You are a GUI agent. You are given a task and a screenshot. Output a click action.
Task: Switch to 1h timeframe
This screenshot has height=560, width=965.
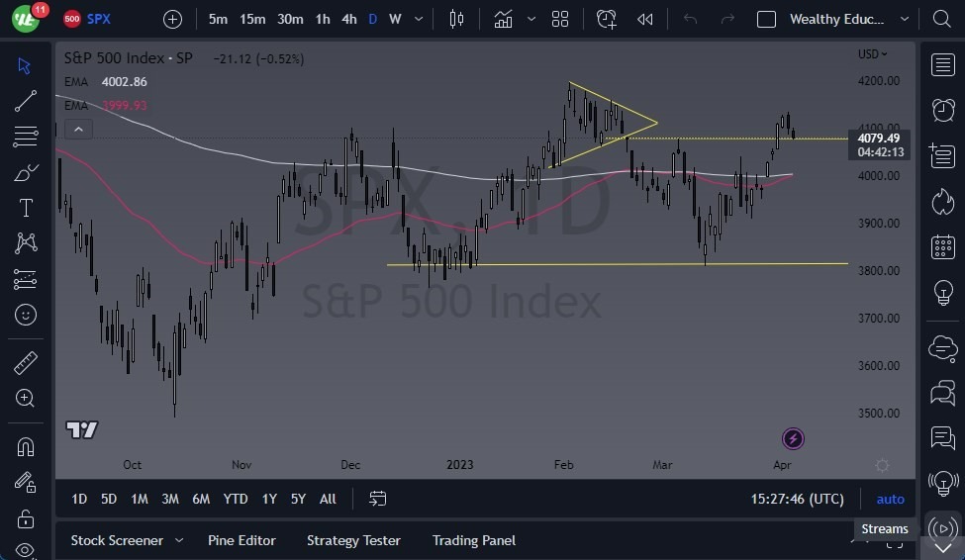click(x=323, y=19)
